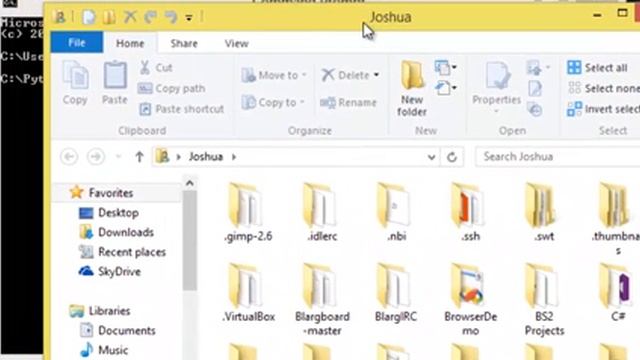The height and width of the screenshot is (360, 640).
Task: Switch to the View ribbon tab
Action: tap(236, 43)
